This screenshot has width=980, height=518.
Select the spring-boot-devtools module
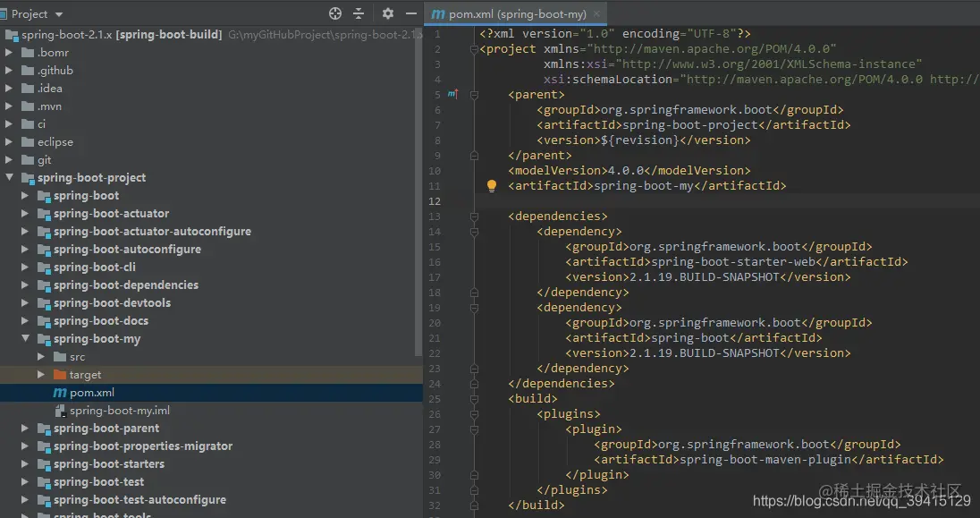112,302
